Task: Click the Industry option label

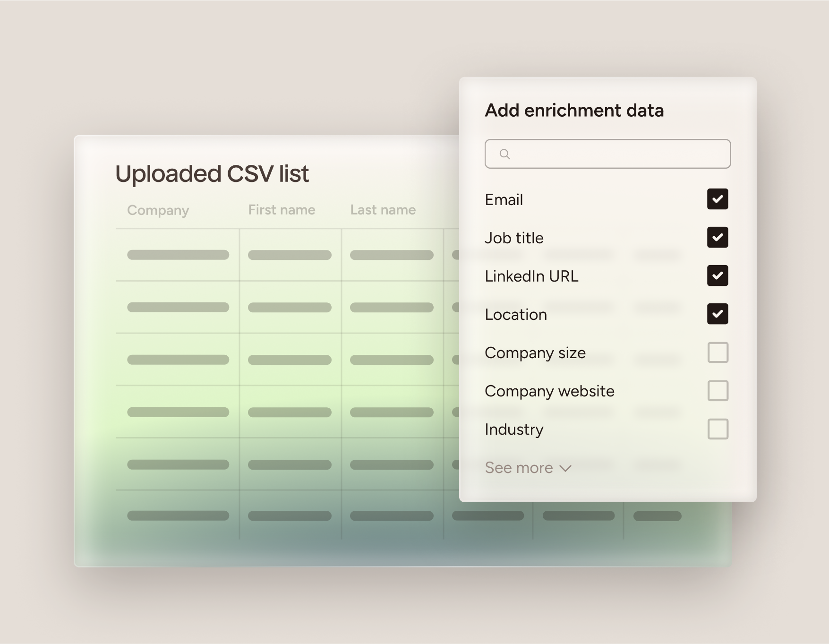Action: pos(514,429)
